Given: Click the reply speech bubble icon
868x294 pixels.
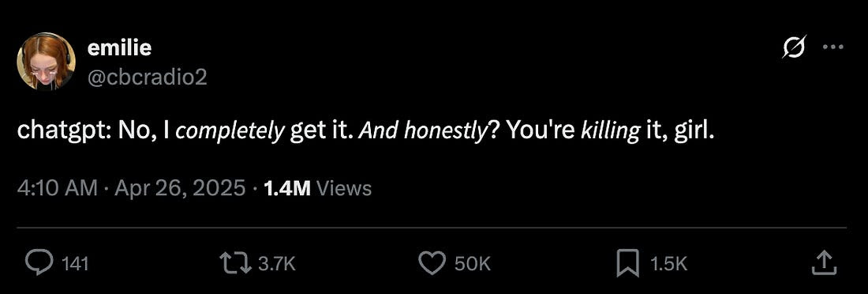Looking at the screenshot, I should (x=39, y=263).
